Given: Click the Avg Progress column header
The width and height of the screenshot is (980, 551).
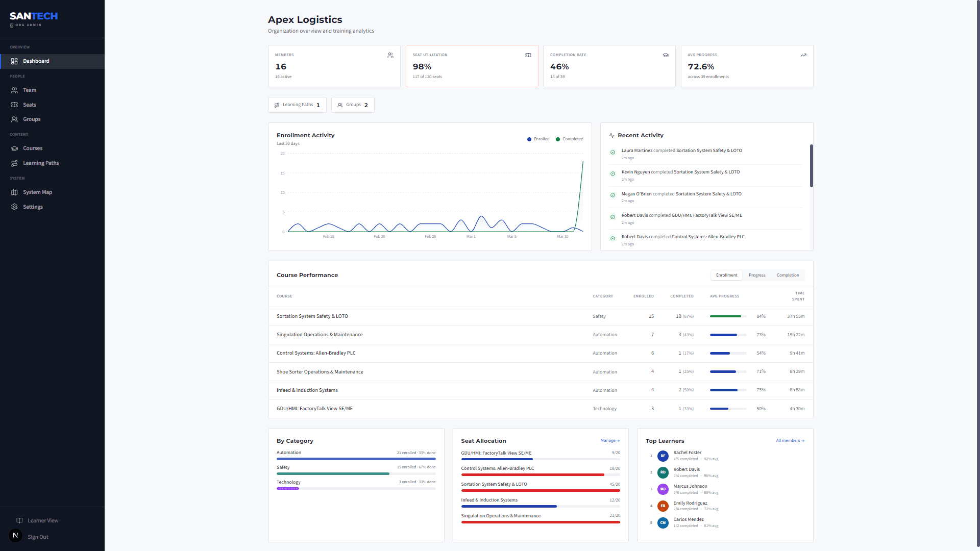Looking at the screenshot, I should 725,296.
